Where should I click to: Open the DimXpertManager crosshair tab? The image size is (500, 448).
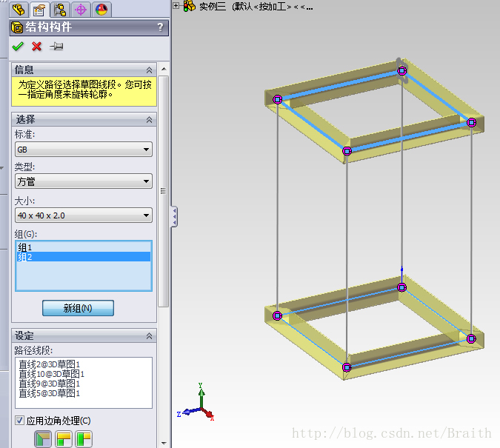point(81,9)
